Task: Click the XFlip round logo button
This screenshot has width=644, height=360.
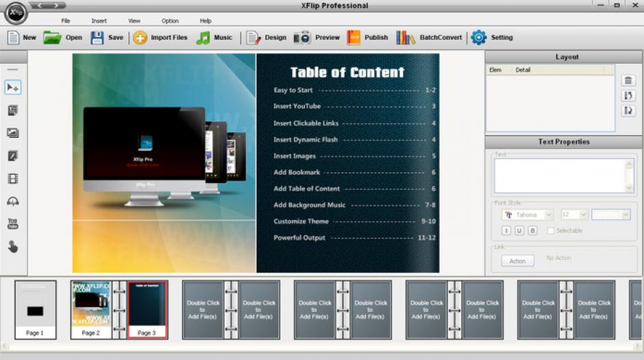Action: [x=16, y=12]
